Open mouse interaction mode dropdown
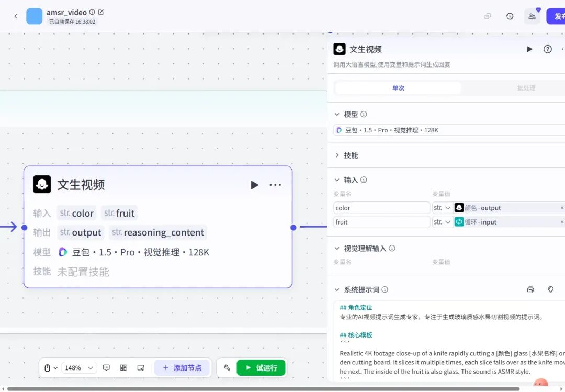 coord(51,368)
